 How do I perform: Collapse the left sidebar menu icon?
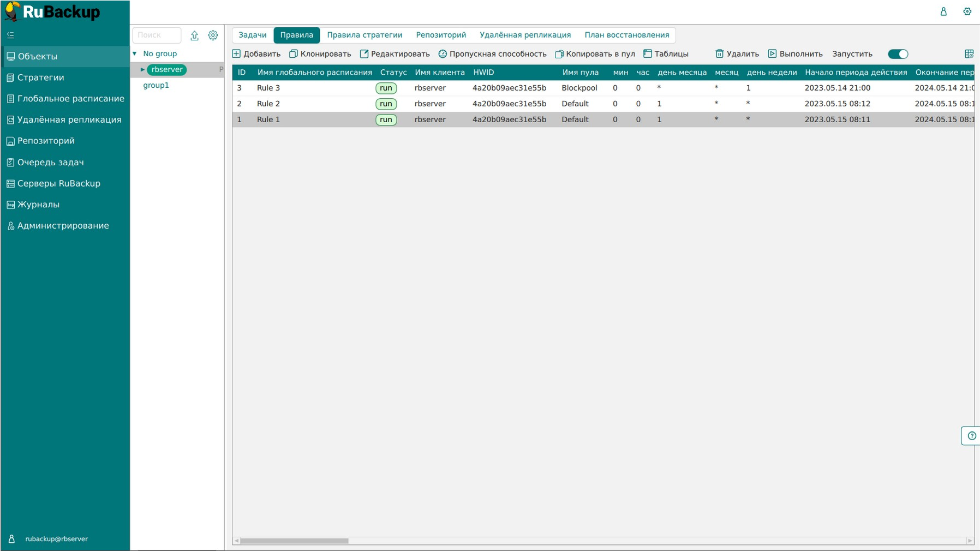[10, 35]
